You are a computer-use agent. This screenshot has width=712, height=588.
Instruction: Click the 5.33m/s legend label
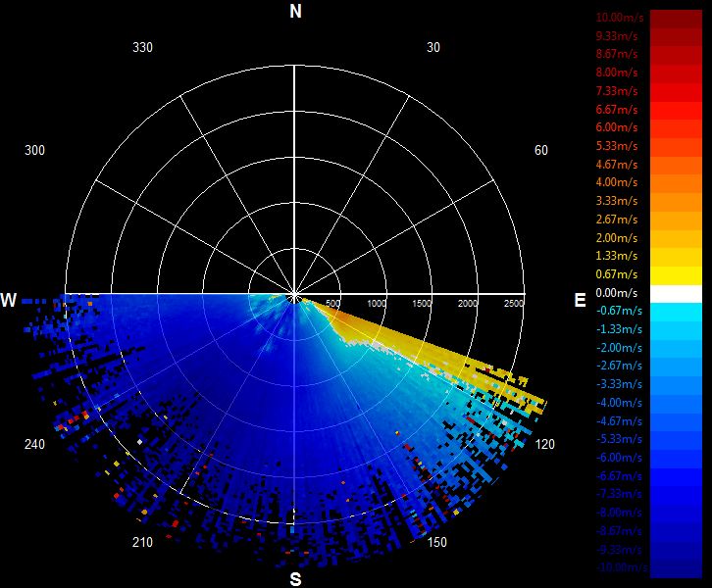tap(617, 146)
